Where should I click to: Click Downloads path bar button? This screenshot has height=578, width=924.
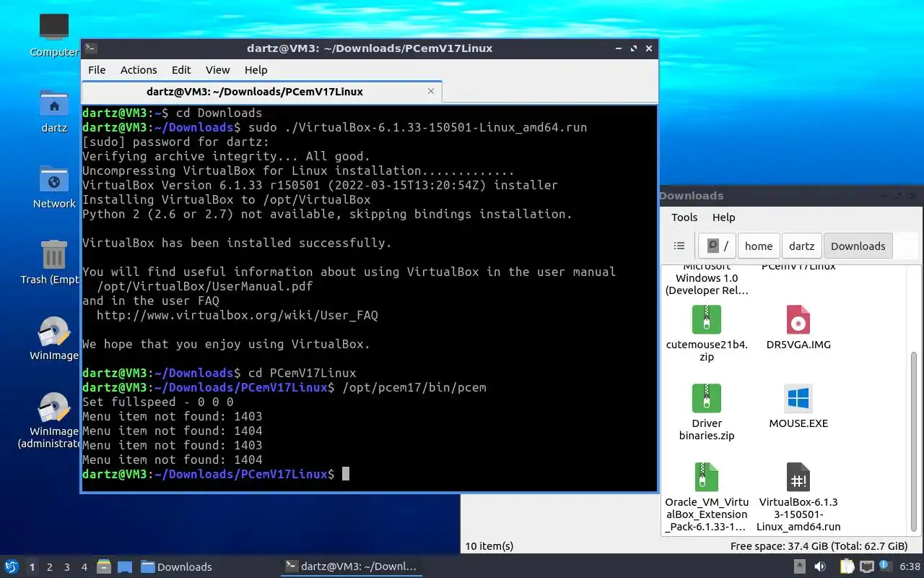(x=858, y=246)
